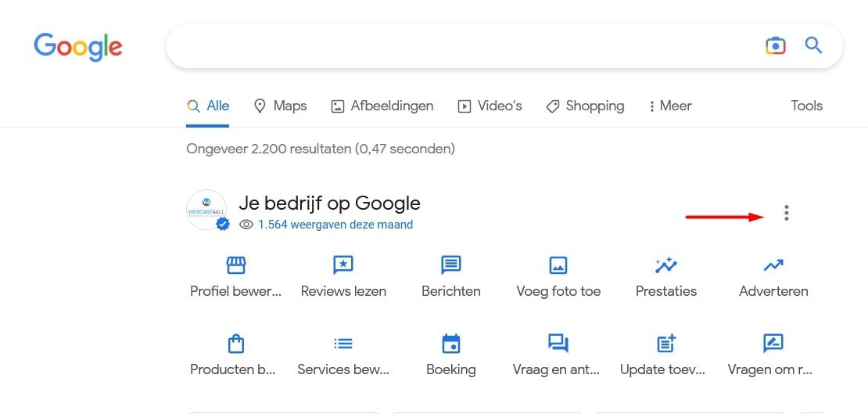Click the Adverteren label

tap(773, 291)
